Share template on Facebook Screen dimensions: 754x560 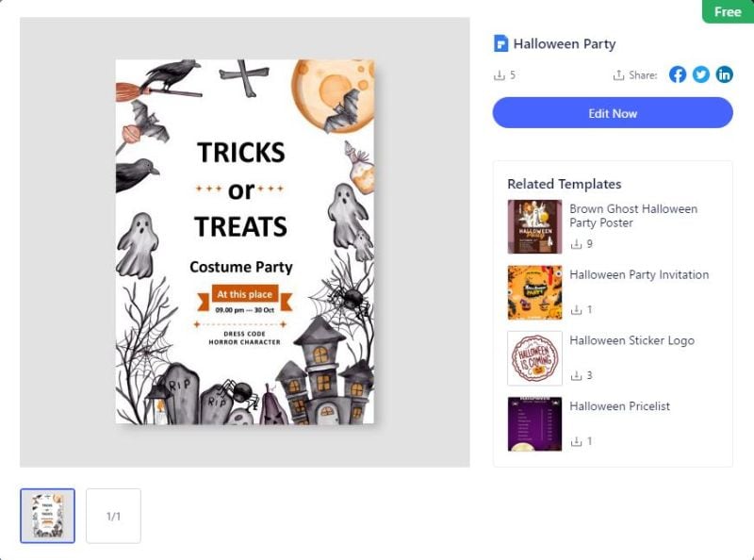[677, 74]
